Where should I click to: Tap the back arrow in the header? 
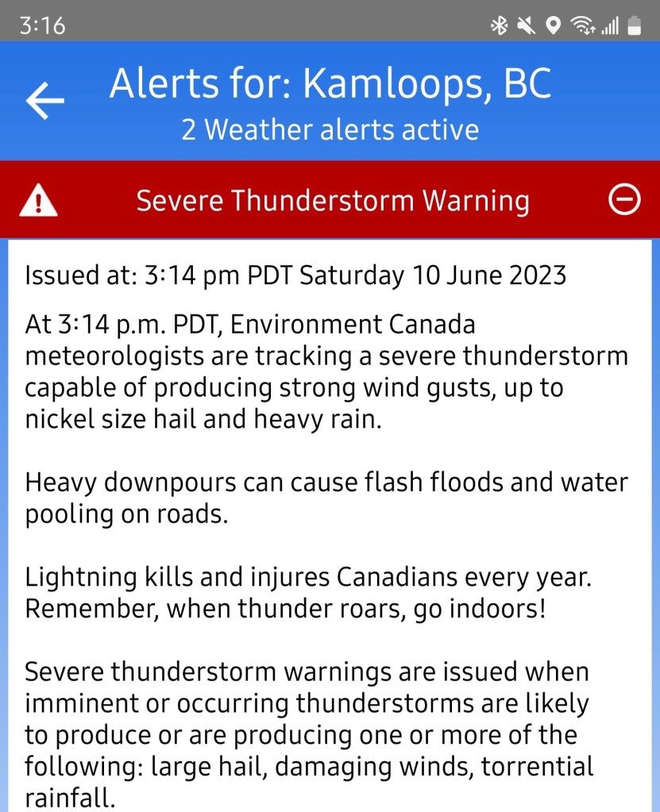pos(45,102)
